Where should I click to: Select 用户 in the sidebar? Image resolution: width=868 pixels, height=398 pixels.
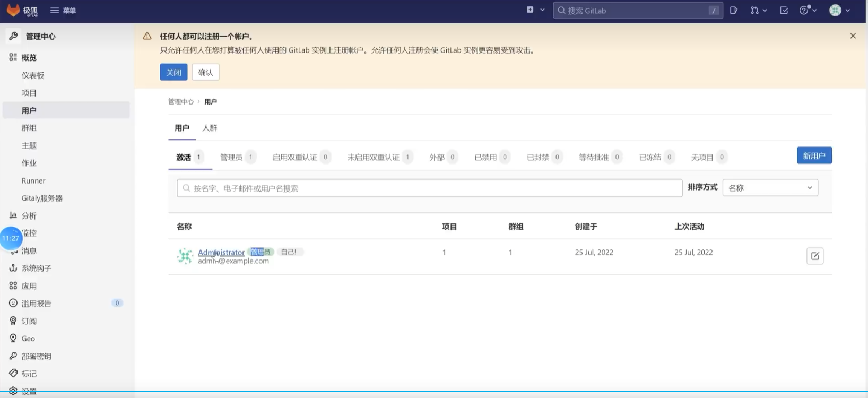[66, 110]
